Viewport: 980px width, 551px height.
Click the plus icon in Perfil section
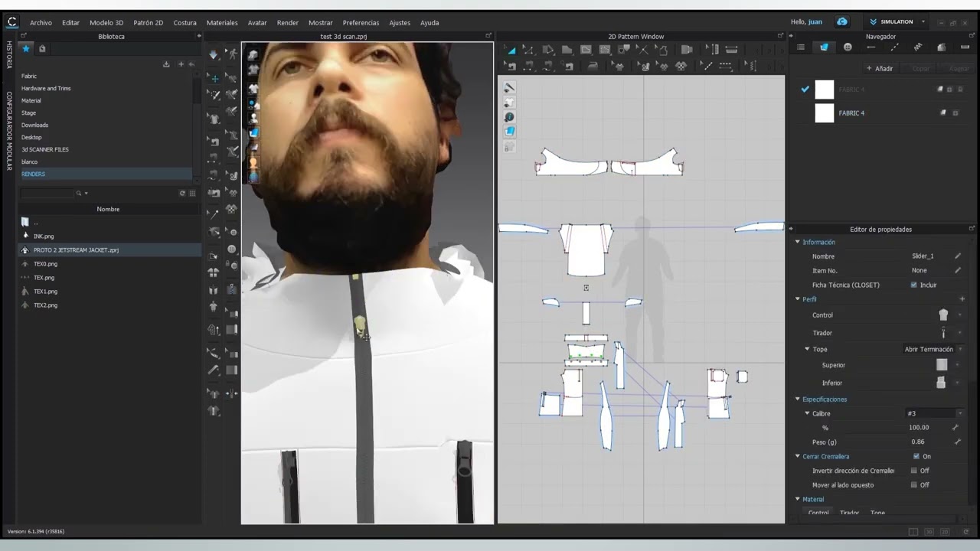coord(962,299)
